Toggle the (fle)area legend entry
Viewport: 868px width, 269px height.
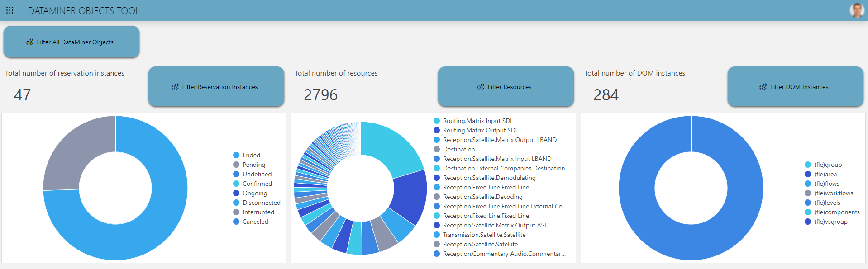coord(821,174)
